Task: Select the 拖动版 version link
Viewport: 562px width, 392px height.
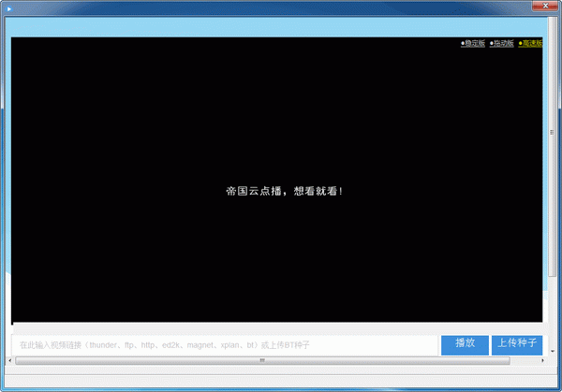Action: click(x=501, y=43)
